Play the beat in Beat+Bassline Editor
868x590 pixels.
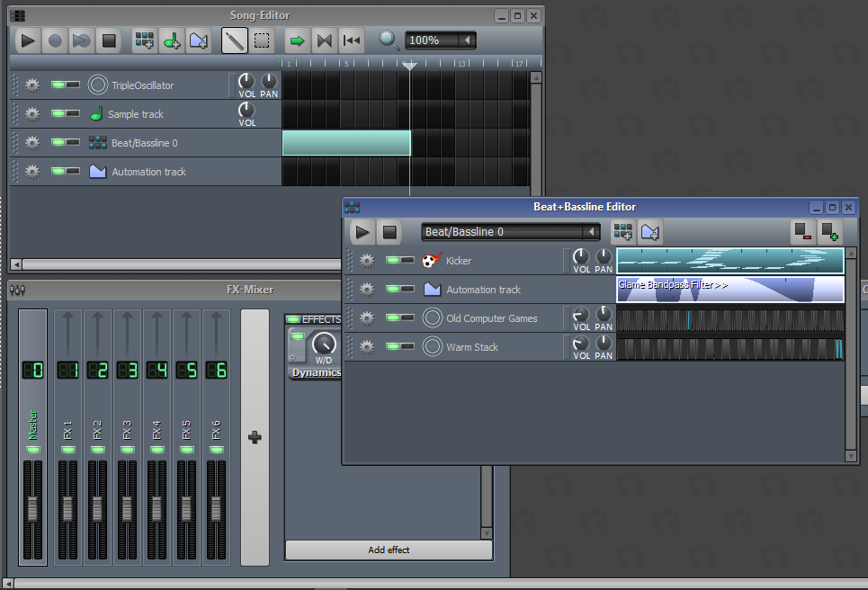click(x=362, y=232)
